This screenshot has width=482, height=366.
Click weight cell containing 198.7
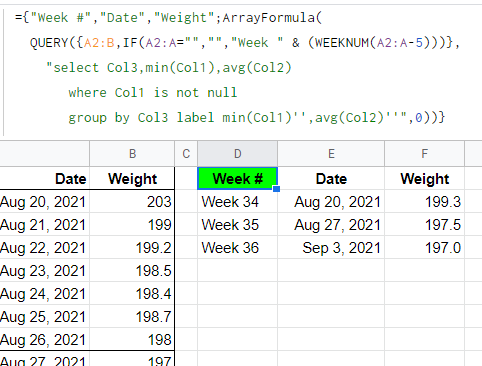click(132, 316)
